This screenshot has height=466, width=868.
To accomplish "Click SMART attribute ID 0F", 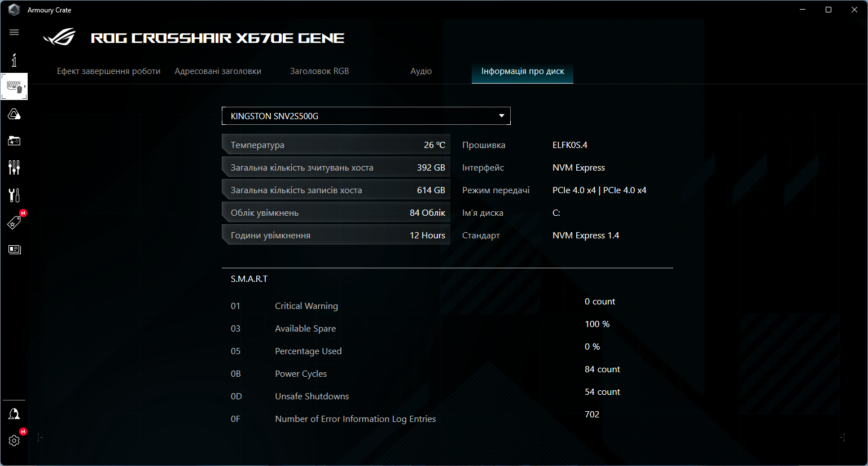I will coord(235,419).
